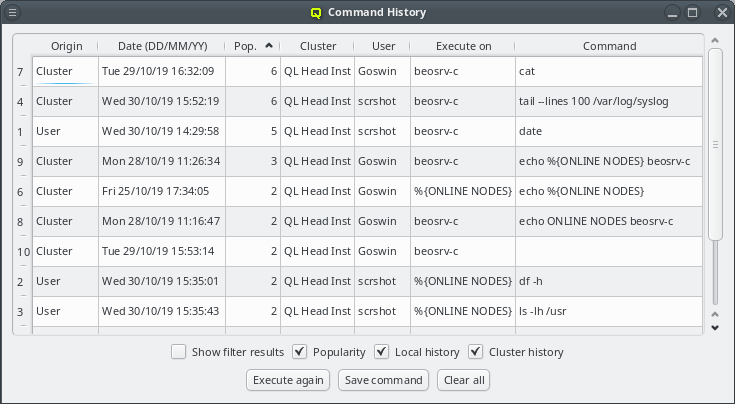Select row number 7 header
Viewport: 735px width, 404px height.
(x=20, y=72)
